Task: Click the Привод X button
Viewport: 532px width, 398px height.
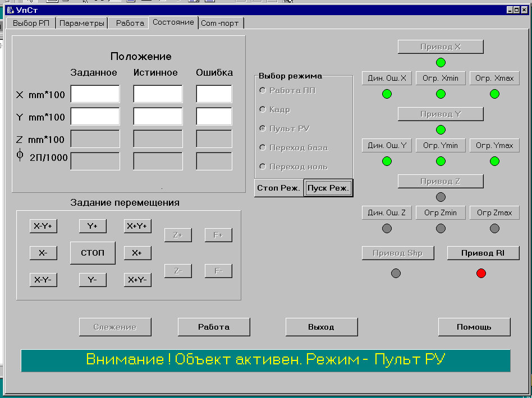Action: point(441,47)
